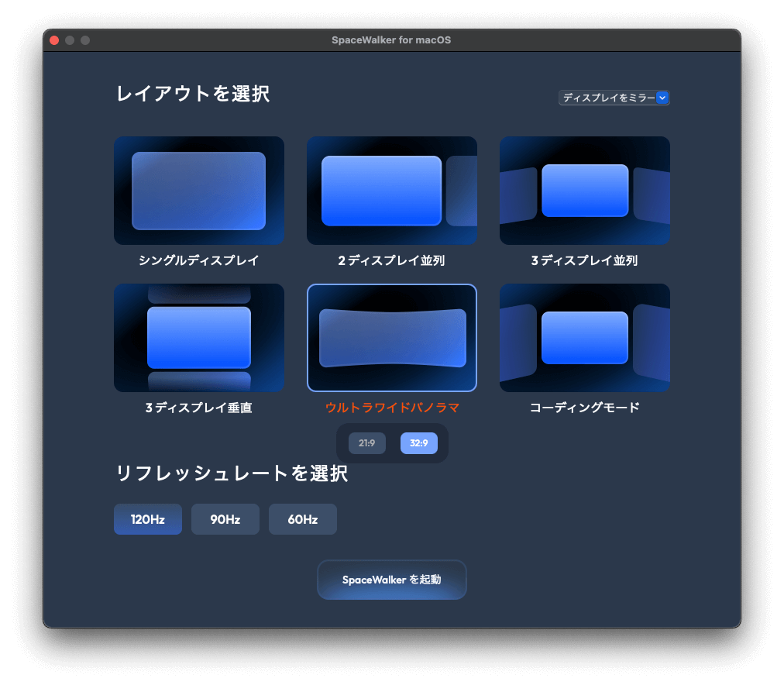This screenshot has width=784, height=685.
Task: Set refresh rate to 120Hz
Action: click(x=147, y=519)
